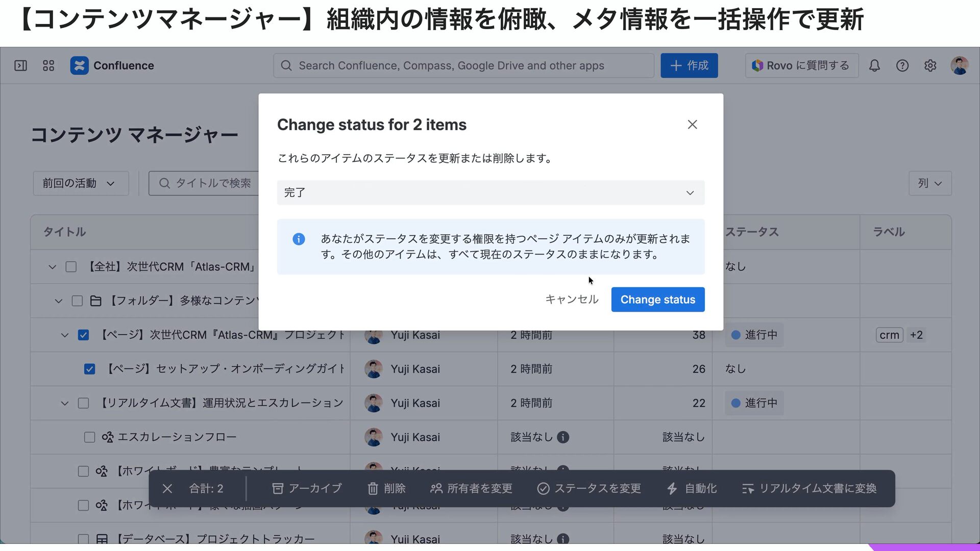Click キャンセル in the dialog
Screen dimensions: 980x551
point(571,299)
